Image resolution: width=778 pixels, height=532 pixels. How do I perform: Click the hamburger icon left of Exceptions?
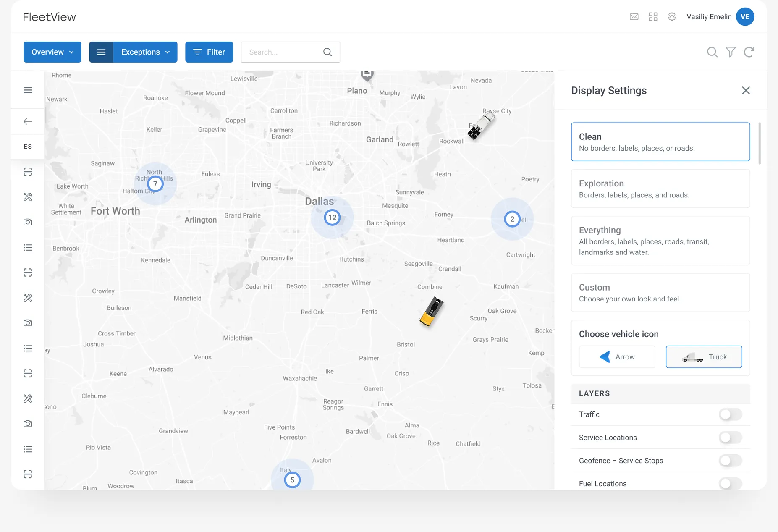tap(101, 52)
